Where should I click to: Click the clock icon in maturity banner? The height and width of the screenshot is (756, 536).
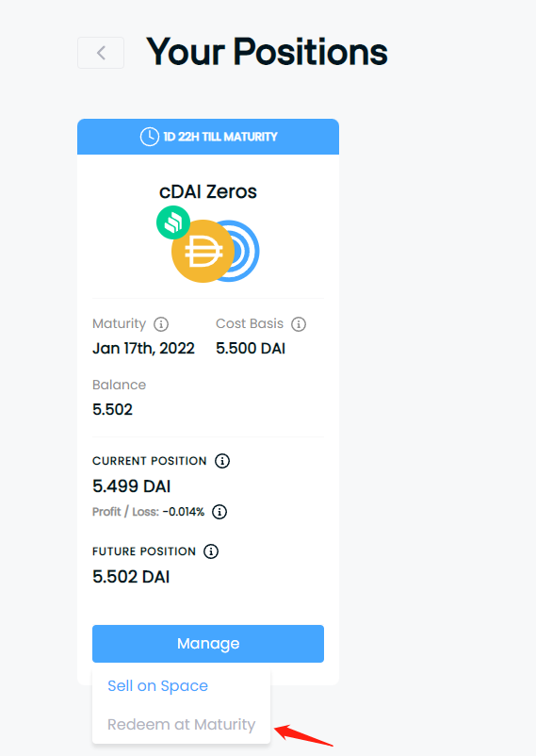[x=150, y=137]
